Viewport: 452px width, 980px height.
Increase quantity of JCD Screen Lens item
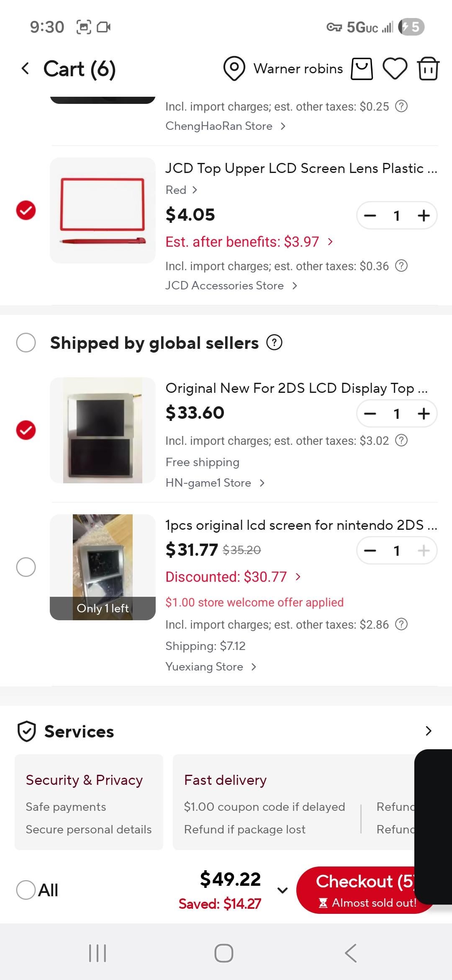[424, 216]
